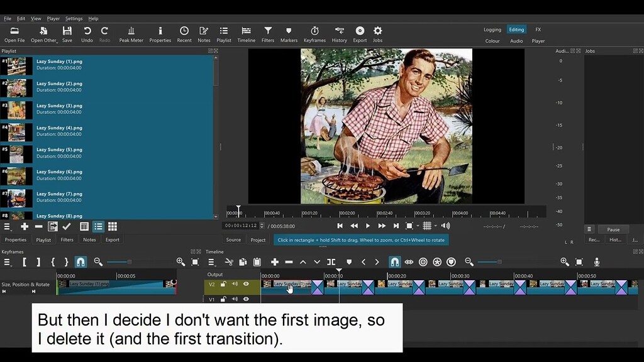The height and width of the screenshot is (362, 644).
Task: Split the clip at the playhead icon
Action: click(x=330, y=261)
